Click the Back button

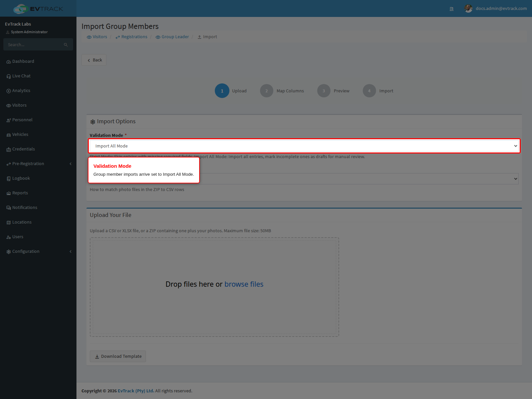94,60
